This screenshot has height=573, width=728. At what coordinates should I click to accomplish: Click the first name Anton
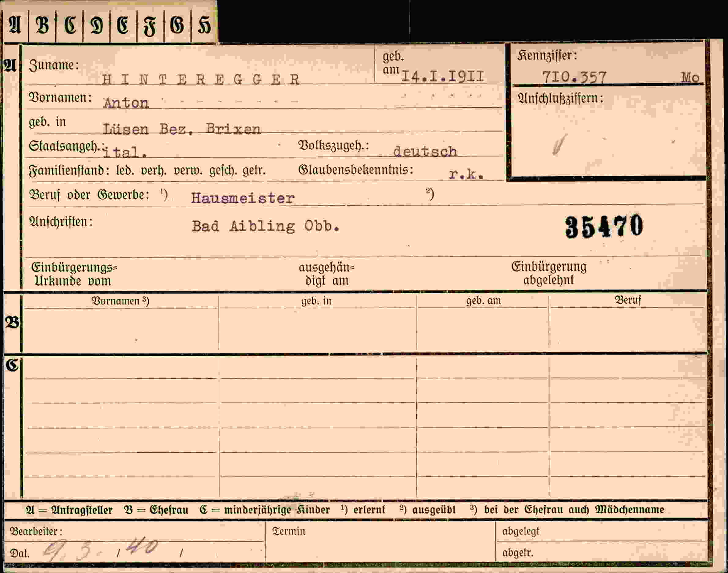(x=126, y=103)
